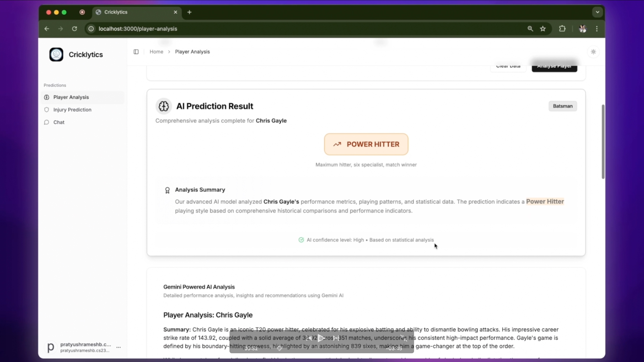This screenshot has width=644, height=362.
Task: Open the browser extensions puzzle icon
Action: [562, 29]
